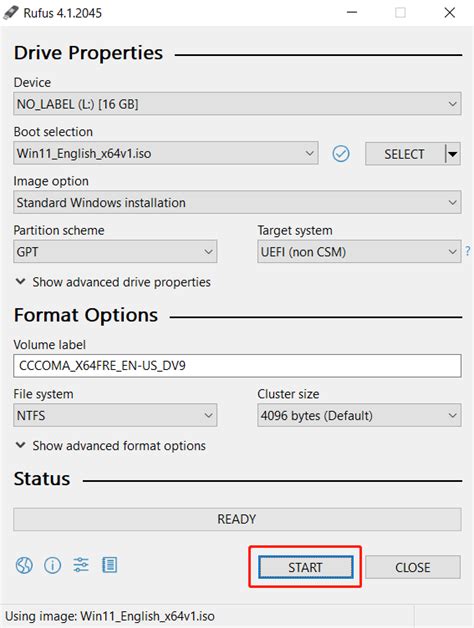
Task: Open the Boot selection dropdown
Action: [x=166, y=153]
